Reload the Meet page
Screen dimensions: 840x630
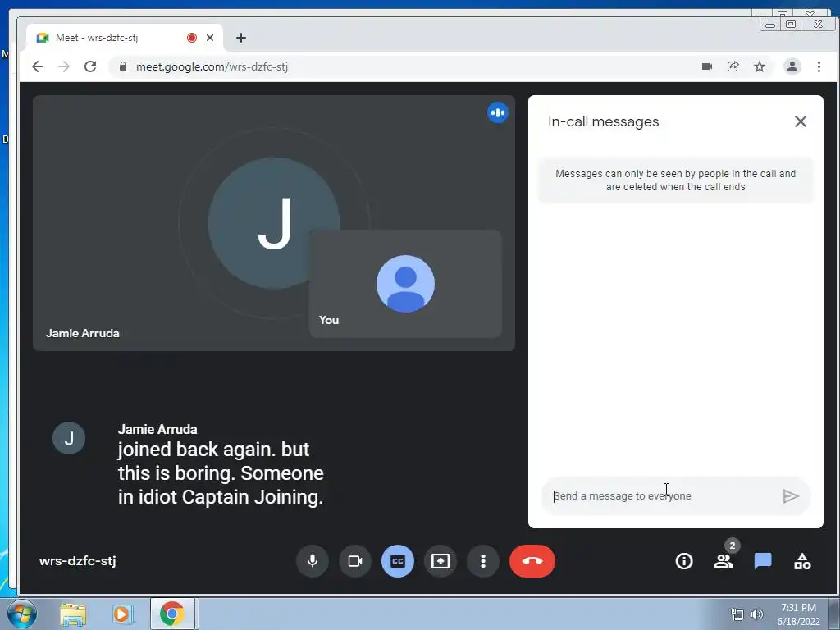coord(90,66)
